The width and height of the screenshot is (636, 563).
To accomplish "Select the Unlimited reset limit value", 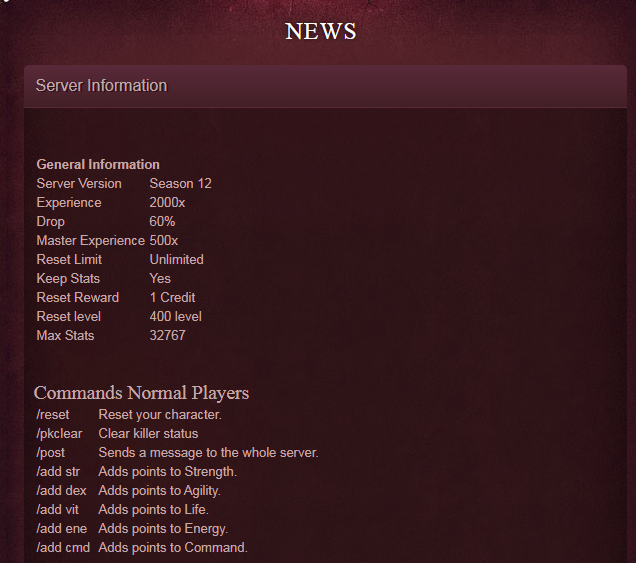I will pos(176,259).
